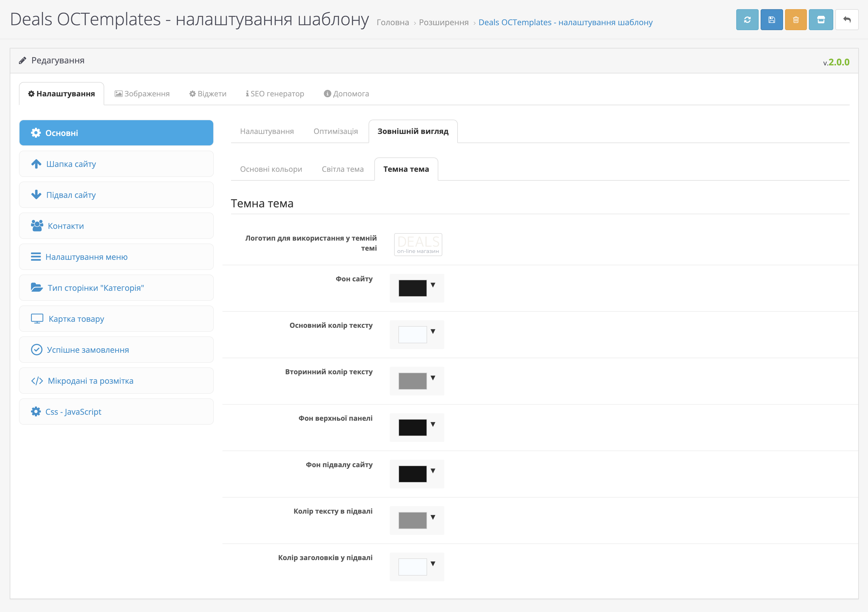The image size is (868, 612).
Task: Open the Віджети tab
Action: (x=208, y=94)
